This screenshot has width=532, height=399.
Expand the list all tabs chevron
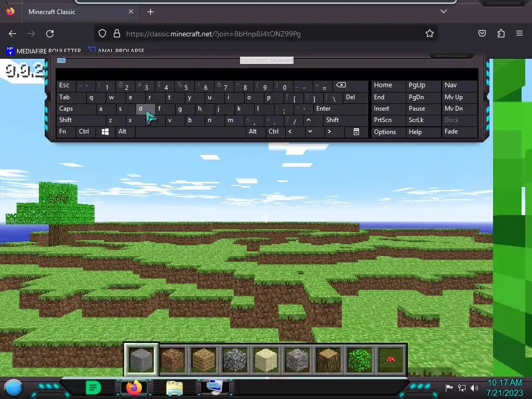pos(444,11)
